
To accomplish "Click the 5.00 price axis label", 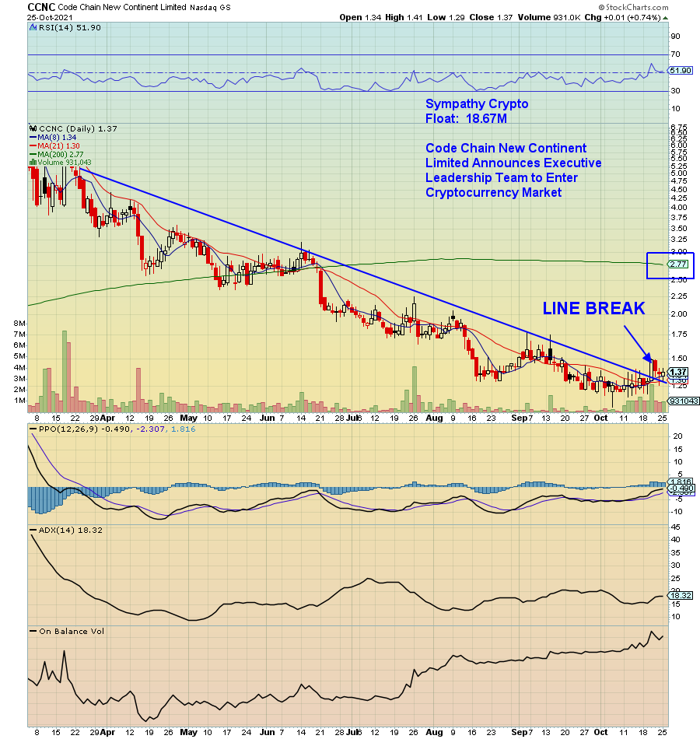I will coord(679,173).
